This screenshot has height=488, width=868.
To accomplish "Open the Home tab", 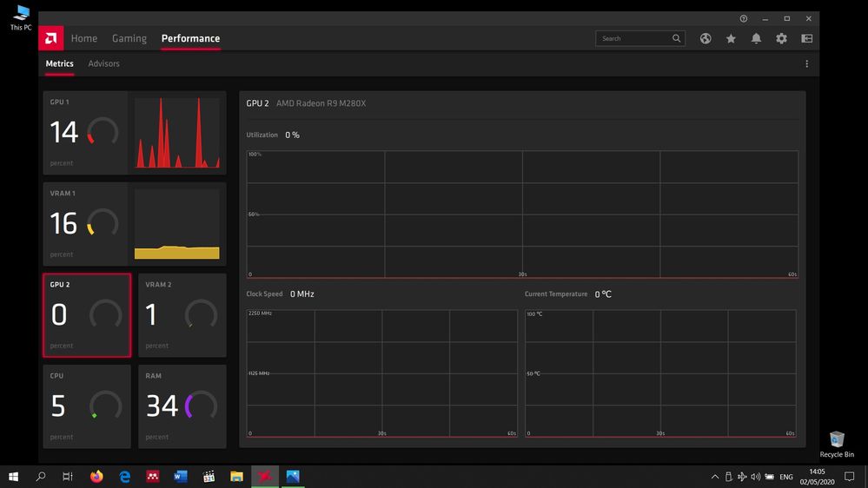I will pyautogui.click(x=84, y=38).
